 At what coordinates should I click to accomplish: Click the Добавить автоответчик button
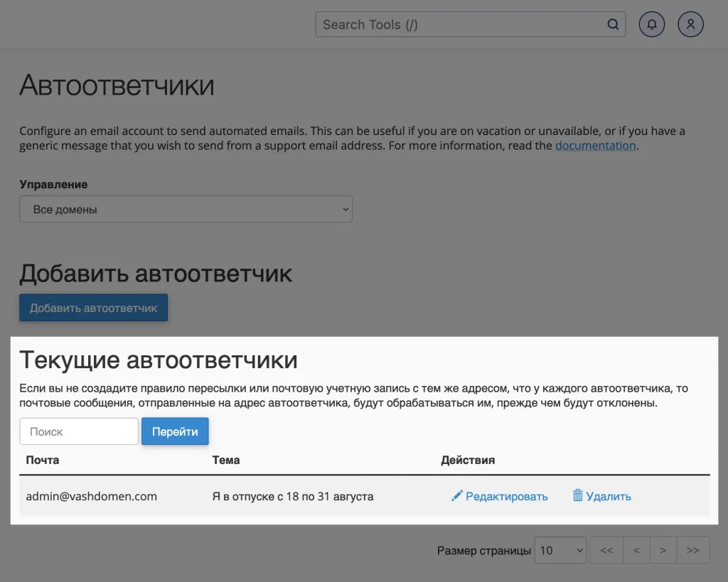93,308
